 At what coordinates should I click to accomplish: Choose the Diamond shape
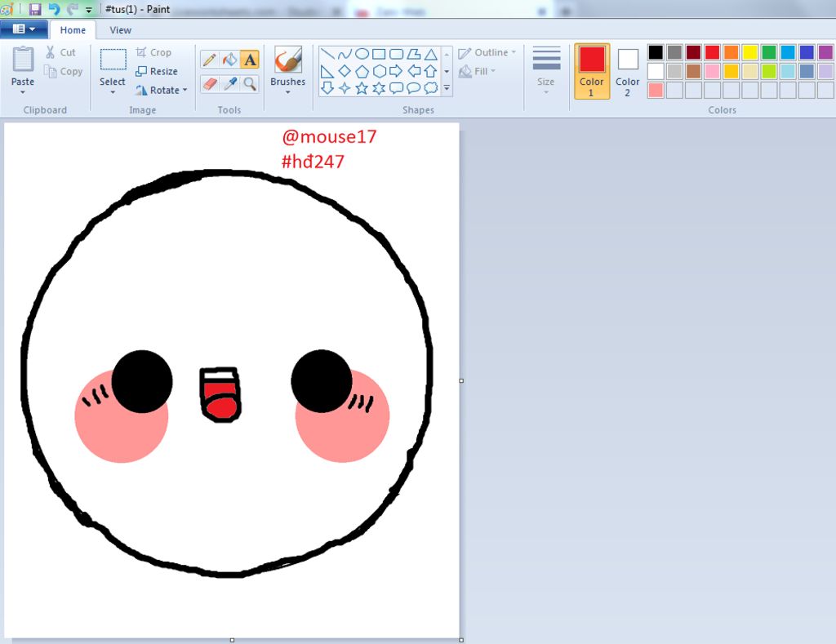pos(345,71)
